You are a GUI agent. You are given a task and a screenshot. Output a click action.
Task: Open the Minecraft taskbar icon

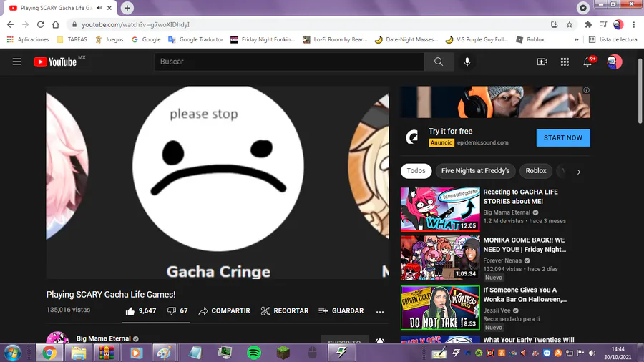(283, 353)
